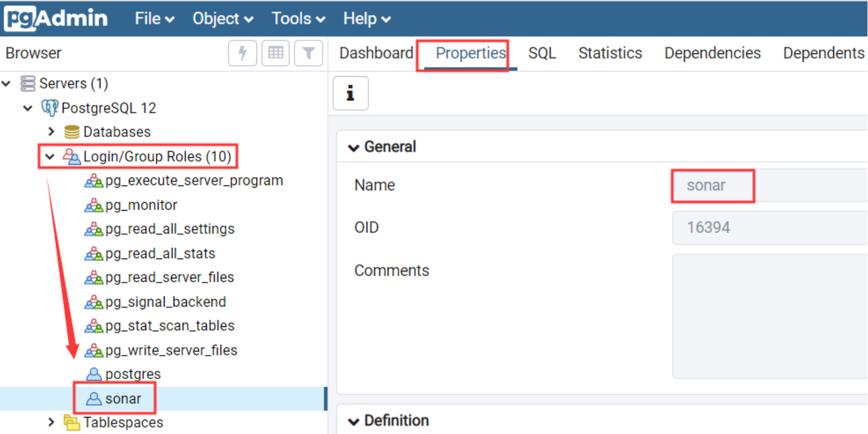Select the pg_write_server_files role name
This screenshot has width=868, height=434.
click(x=171, y=350)
